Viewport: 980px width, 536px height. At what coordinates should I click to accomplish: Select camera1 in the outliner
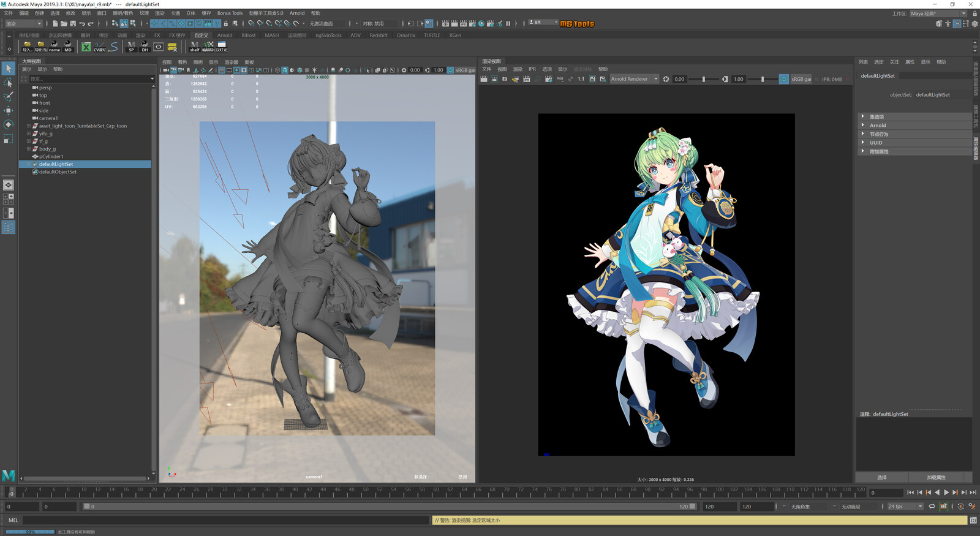click(x=48, y=118)
